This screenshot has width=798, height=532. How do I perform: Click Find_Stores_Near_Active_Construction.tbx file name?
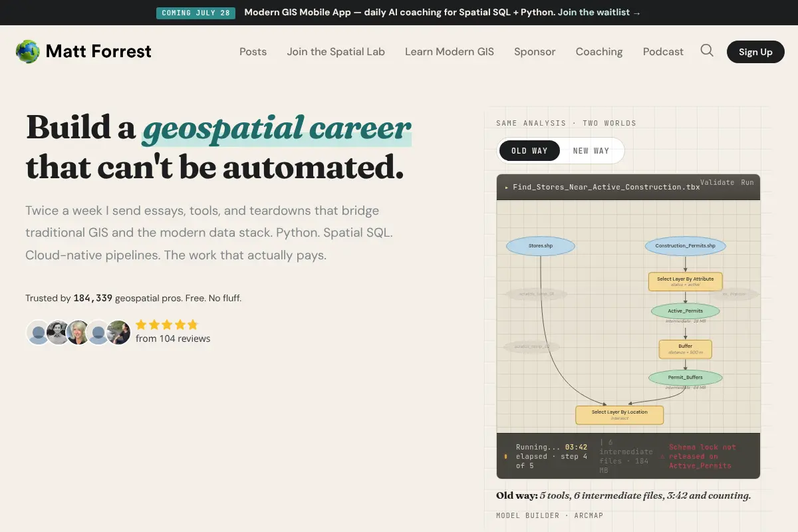point(606,188)
